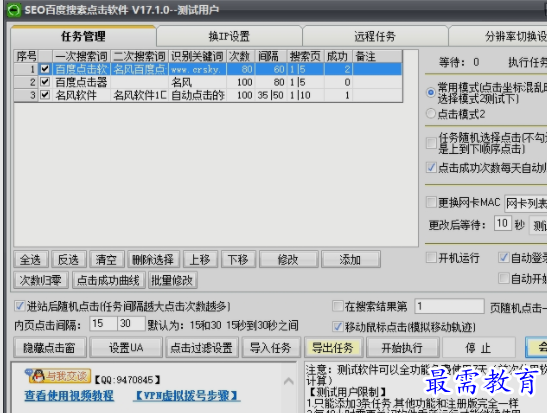
Task: Click search result page number field
Action: [449, 306]
